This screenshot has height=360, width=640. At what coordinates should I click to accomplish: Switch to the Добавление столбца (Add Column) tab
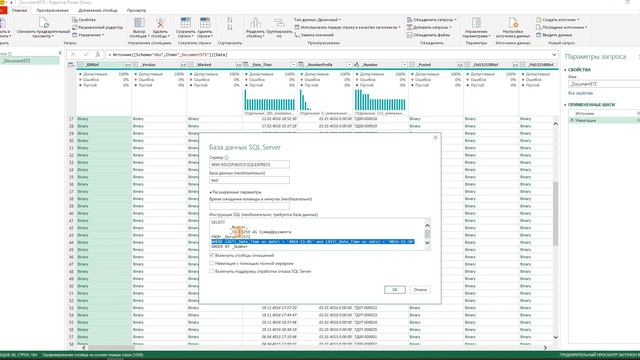[x=98, y=10]
